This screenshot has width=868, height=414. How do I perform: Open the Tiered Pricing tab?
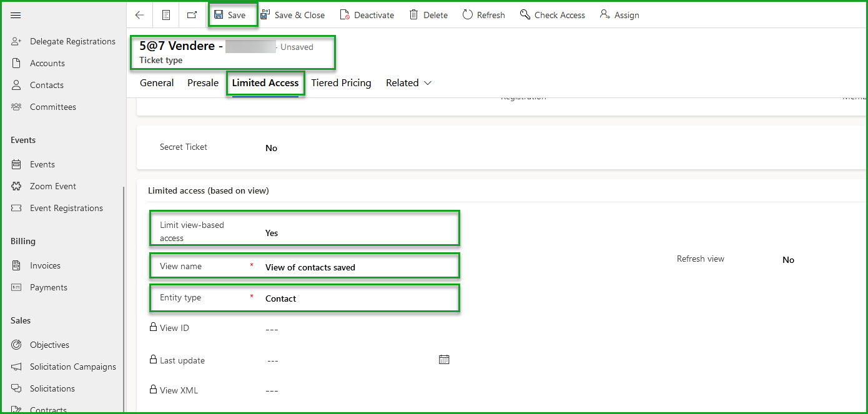click(341, 82)
